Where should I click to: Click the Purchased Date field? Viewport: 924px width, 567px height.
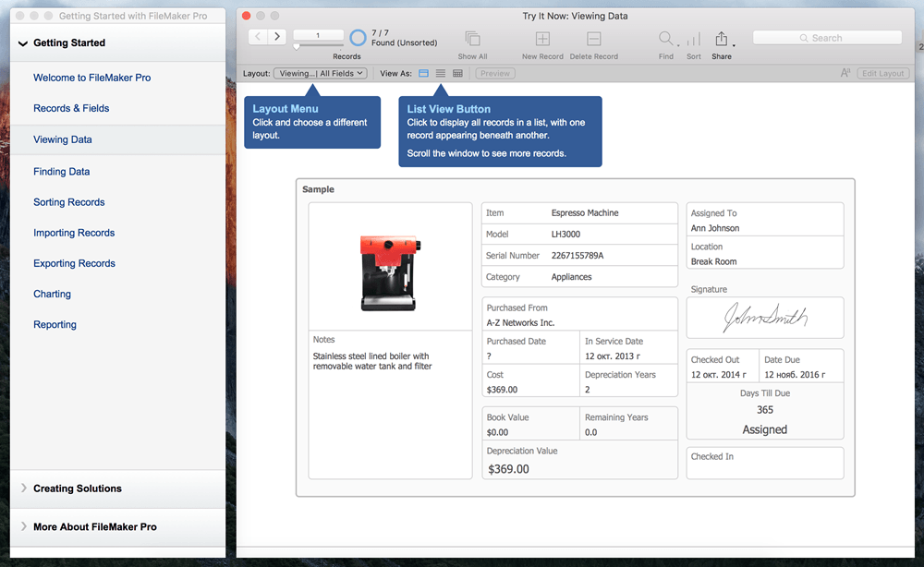tap(531, 348)
